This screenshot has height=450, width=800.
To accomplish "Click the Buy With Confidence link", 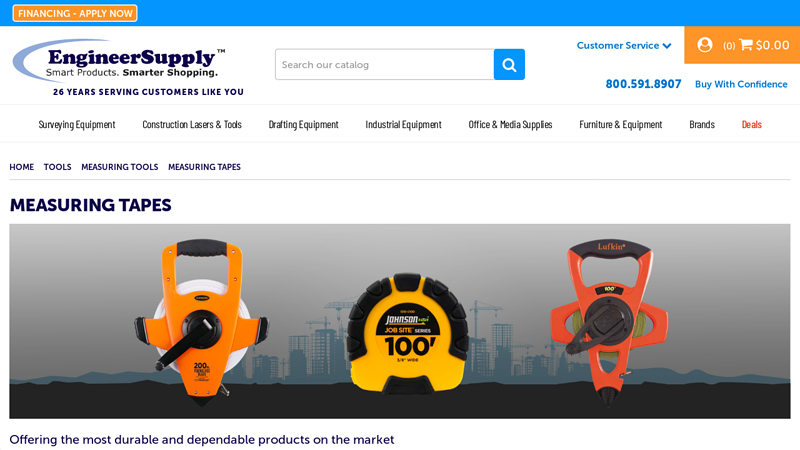I will pos(741,84).
